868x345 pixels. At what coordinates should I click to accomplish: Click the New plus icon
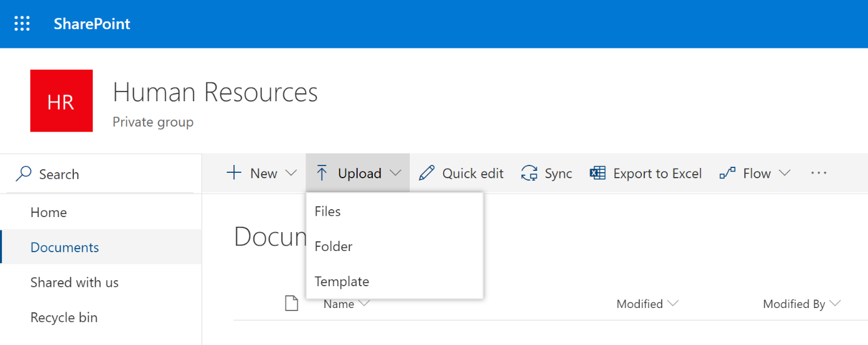[233, 173]
